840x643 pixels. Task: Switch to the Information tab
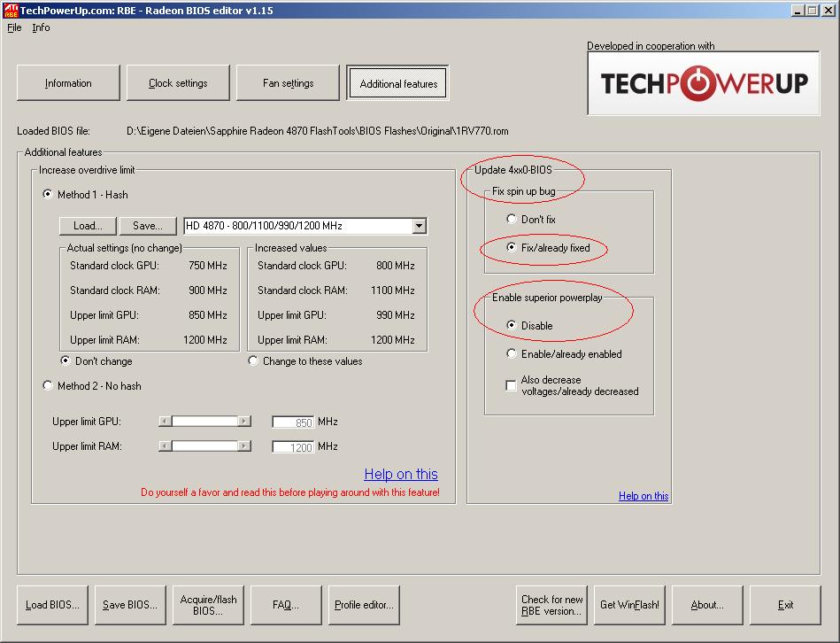tap(68, 83)
